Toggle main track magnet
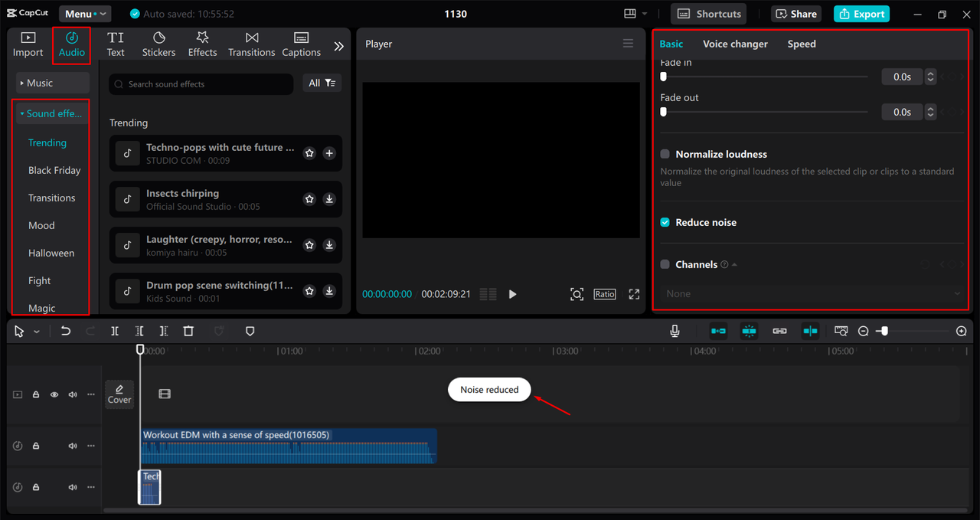The height and width of the screenshot is (520, 980). click(718, 331)
